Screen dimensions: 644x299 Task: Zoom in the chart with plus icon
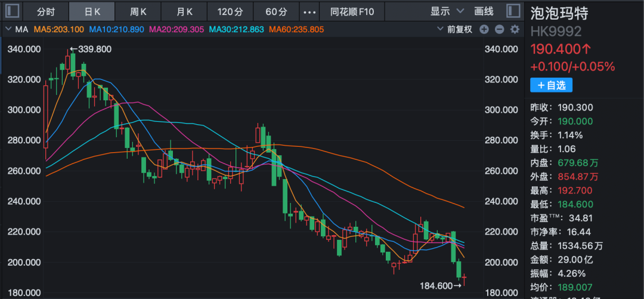click(x=484, y=29)
